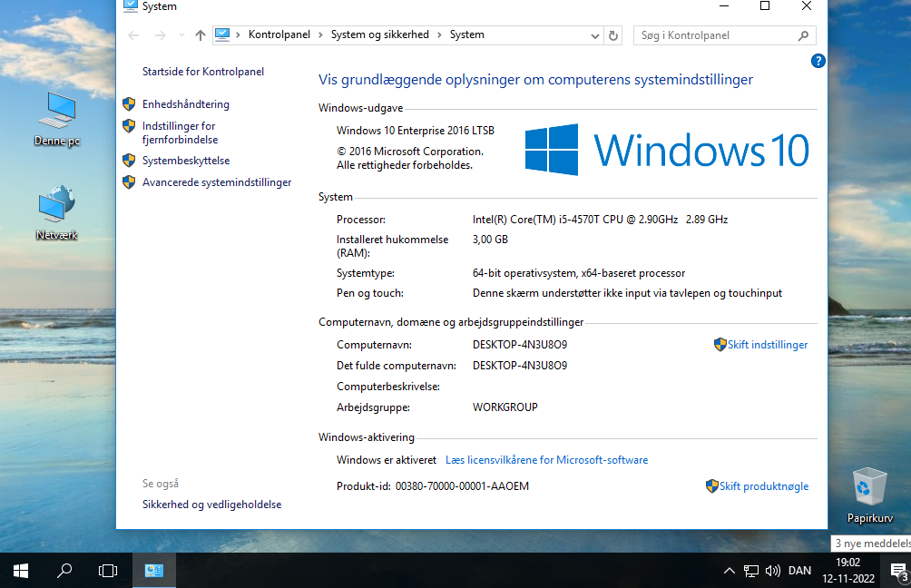Go back with the back arrow
Screen dimensions: 911x588
click(x=133, y=35)
